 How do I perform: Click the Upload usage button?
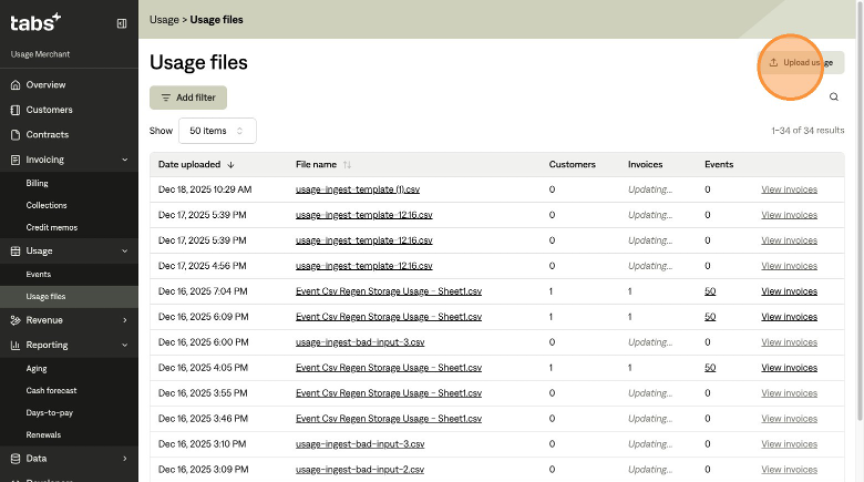(x=800, y=63)
